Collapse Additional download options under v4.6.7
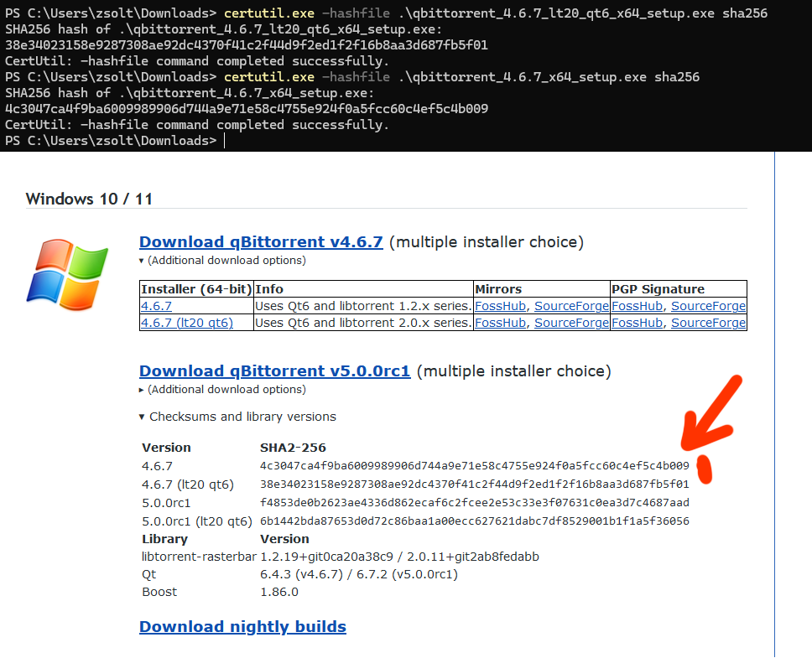812x658 pixels. [x=222, y=260]
